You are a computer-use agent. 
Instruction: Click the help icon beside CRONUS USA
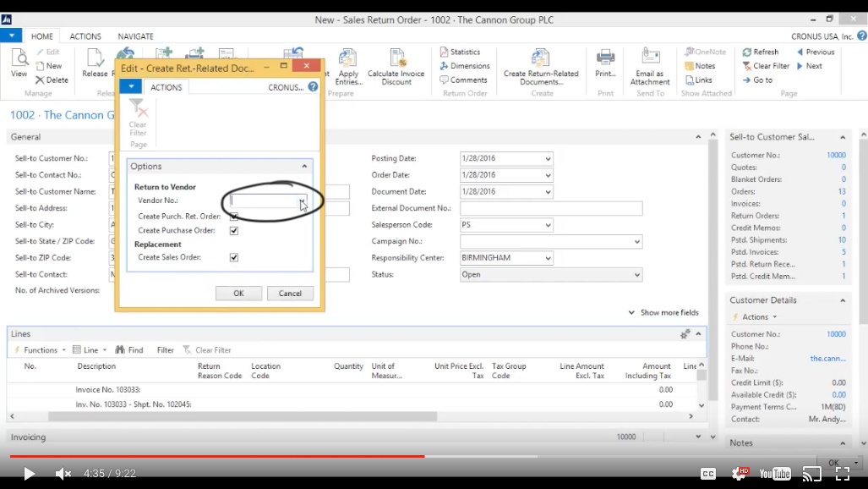862,36
